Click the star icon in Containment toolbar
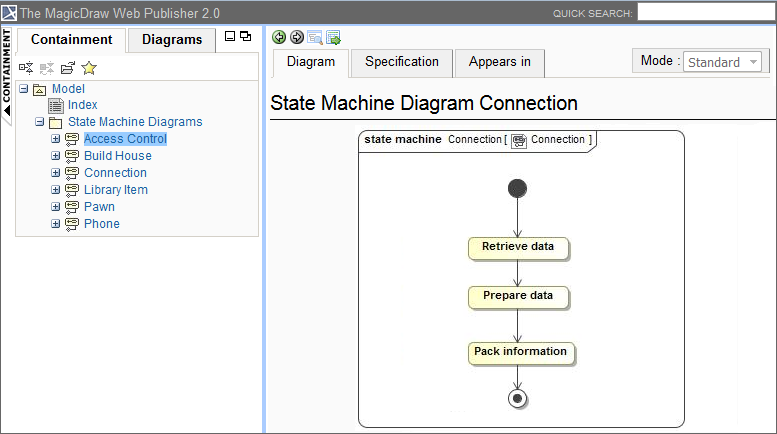 pyautogui.click(x=89, y=68)
